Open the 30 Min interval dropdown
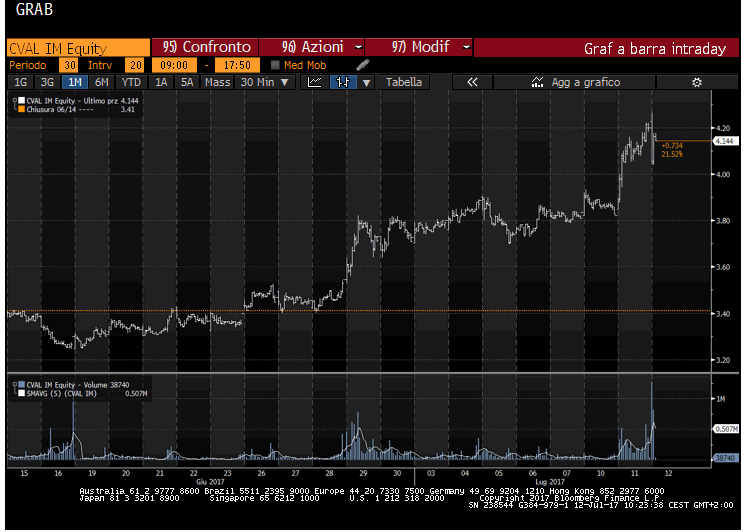The width and height of the screenshot is (744, 532). pos(265,82)
